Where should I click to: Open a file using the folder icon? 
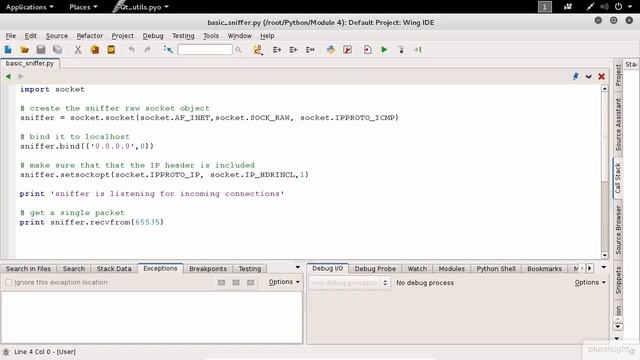click(24, 50)
